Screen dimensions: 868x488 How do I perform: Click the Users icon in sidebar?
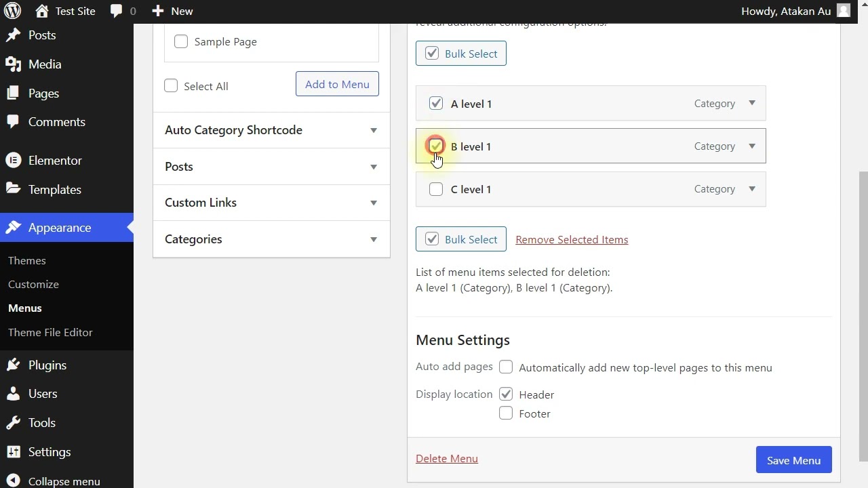[x=13, y=394]
